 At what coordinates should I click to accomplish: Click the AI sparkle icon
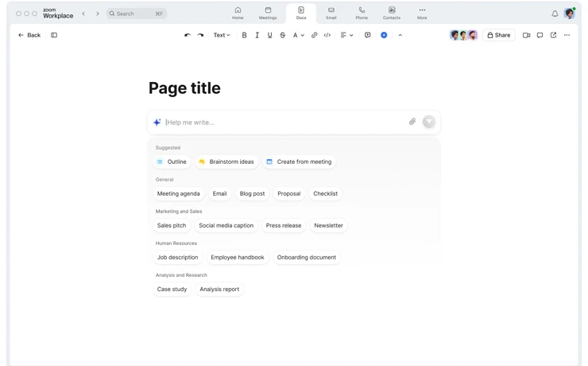point(157,122)
